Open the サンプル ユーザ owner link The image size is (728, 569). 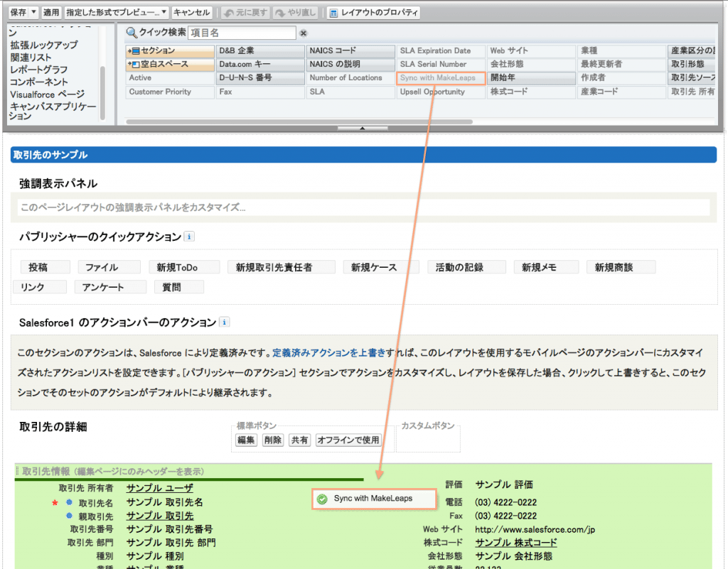click(x=160, y=488)
